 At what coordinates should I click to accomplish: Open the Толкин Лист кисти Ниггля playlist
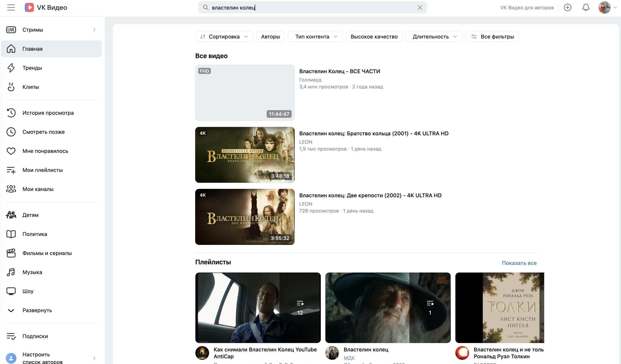pos(499,307)
